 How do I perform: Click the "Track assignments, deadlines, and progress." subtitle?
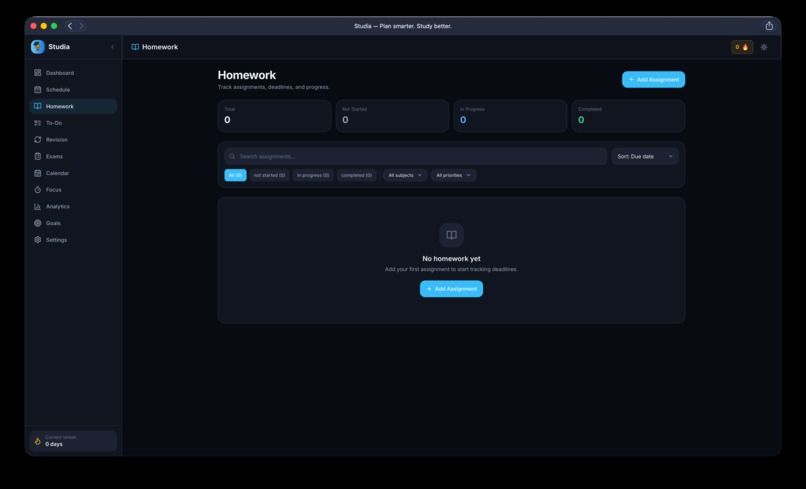pyautogui.click(x=273, y=87)
